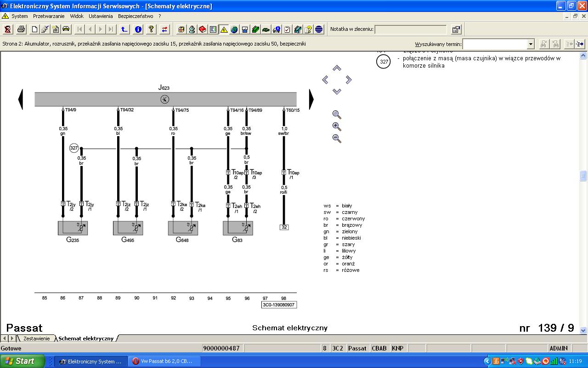Click the G83 sensor symbol
Screen dimensions: 588x368
pos(238,228)
